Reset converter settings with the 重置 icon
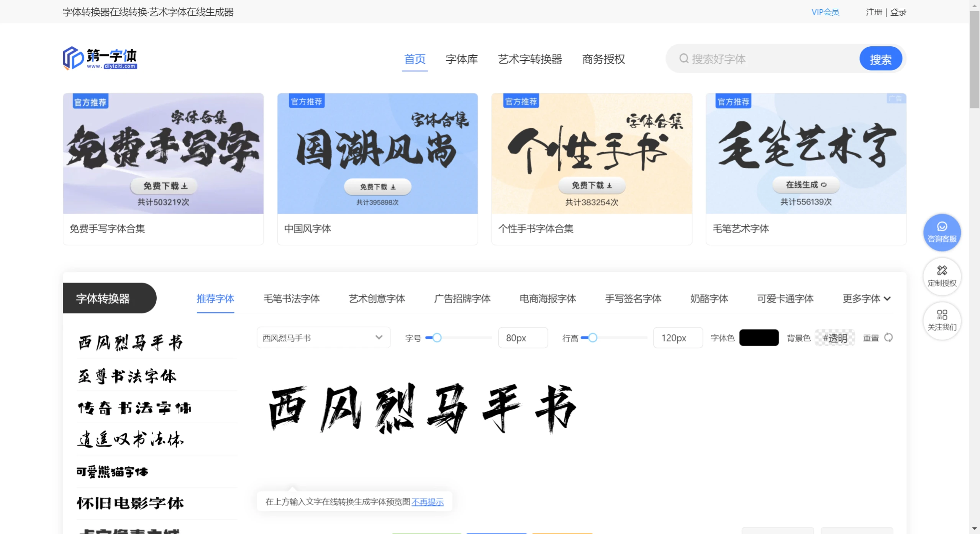Screen dimensions: 980x534 [x=888, y=337]
